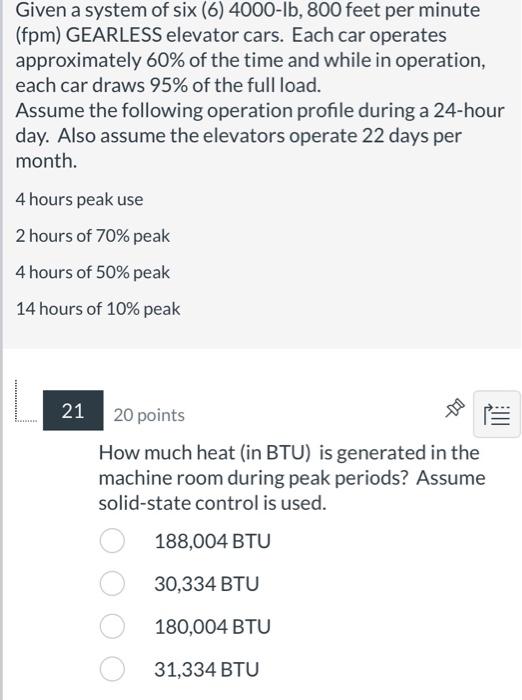Choose the 30,334 BTU radio option
This screenshot has height=700, width=522.
112,583
